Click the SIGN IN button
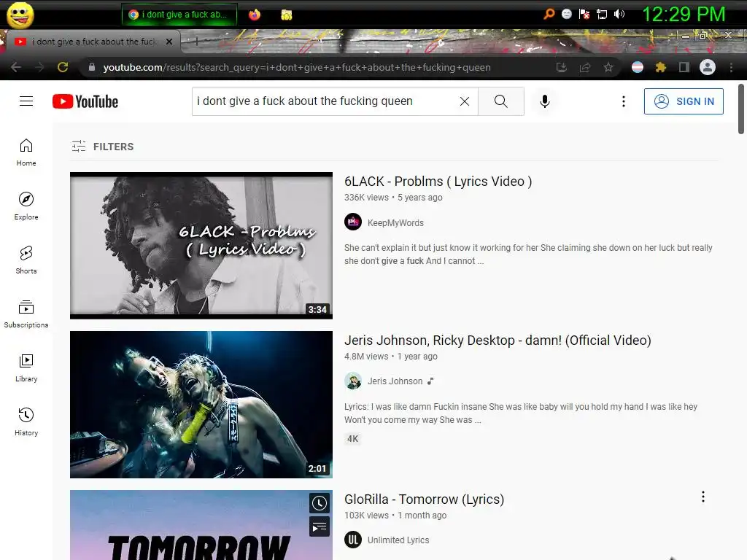The image size is (747, 560). tap(683, 101)
